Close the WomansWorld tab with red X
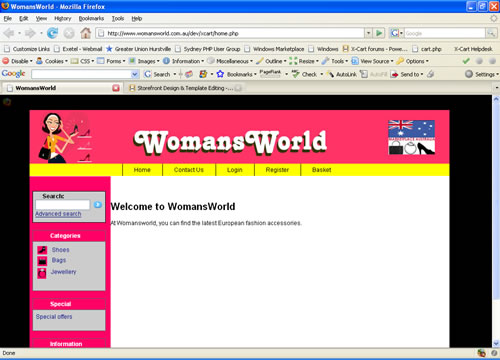 (x=116, y=88)
